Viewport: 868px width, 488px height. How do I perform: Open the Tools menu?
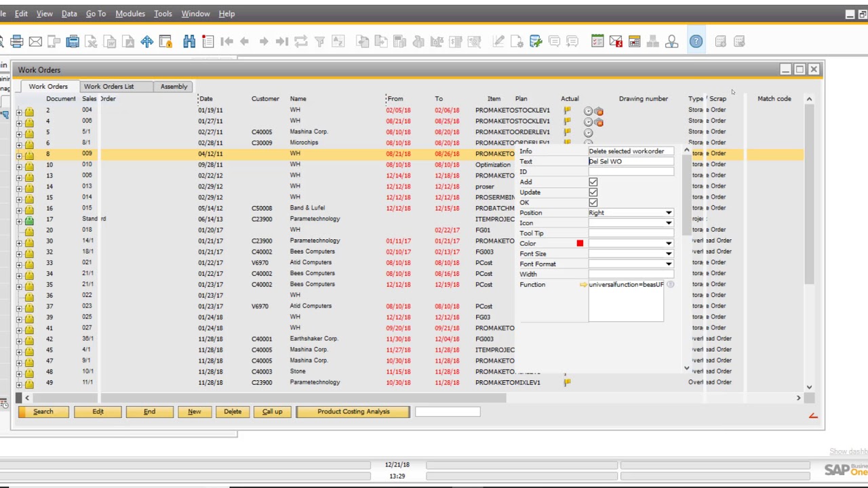(163, 14)
